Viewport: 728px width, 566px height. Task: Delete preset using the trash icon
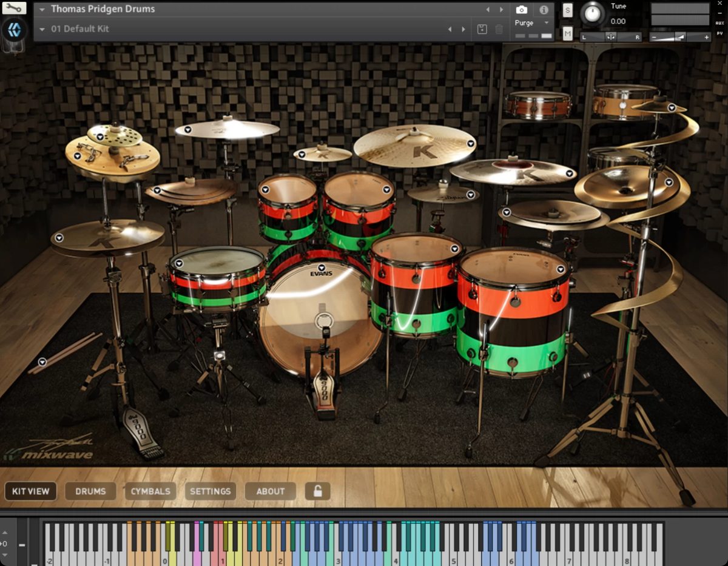tap(499, 29)
